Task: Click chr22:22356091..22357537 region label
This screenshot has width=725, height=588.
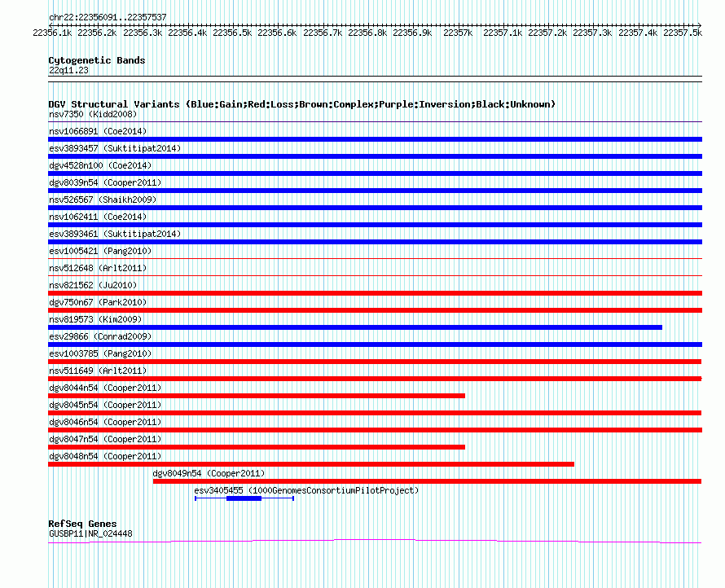Action: coord(108,17)
